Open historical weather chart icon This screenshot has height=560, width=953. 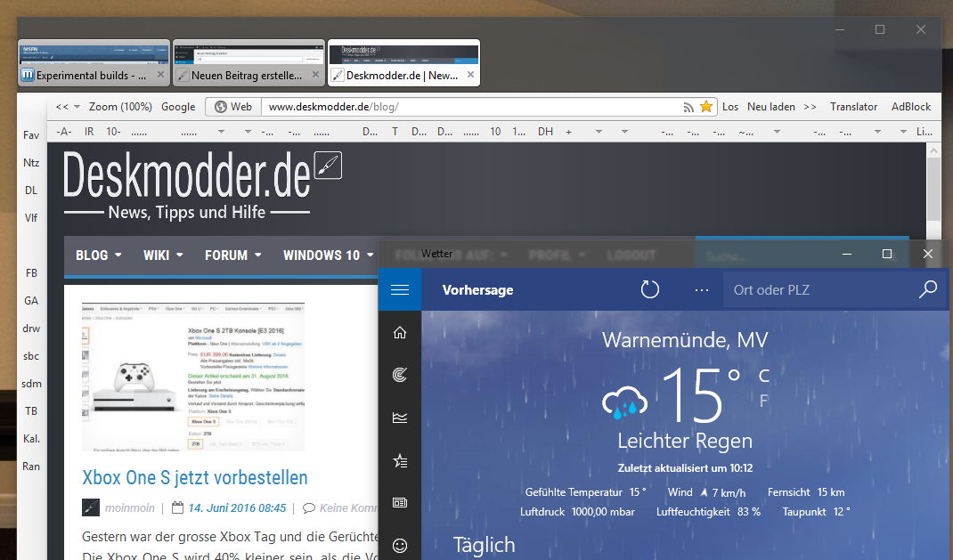point(400,418)
